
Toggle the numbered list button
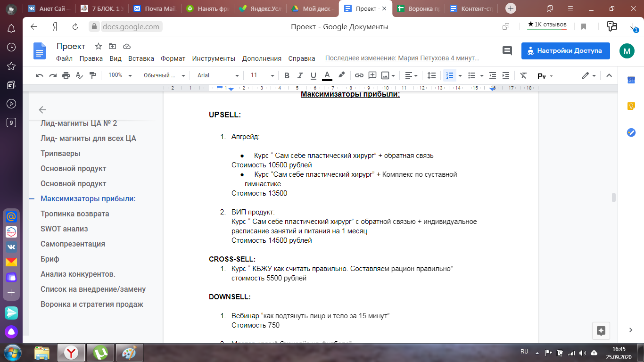(x=449, y=75)
